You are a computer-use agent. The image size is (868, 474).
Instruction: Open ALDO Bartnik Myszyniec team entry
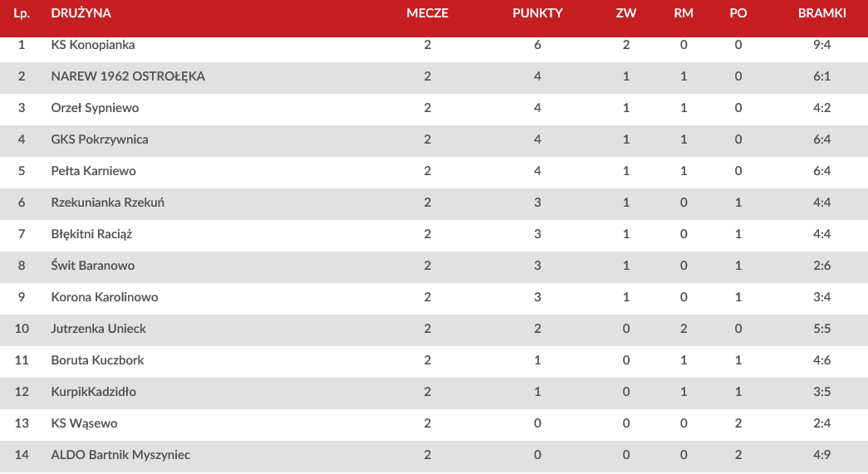pyautogui.click(x=120, y=455)
